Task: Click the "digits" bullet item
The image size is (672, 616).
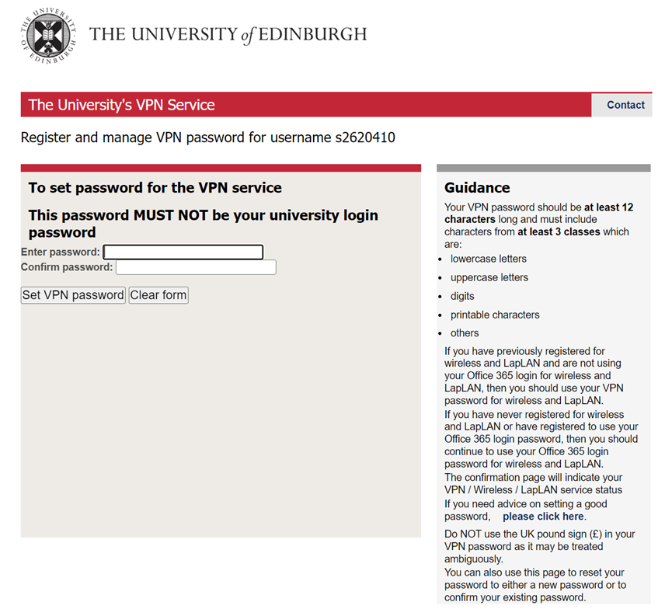Action: 462,296
